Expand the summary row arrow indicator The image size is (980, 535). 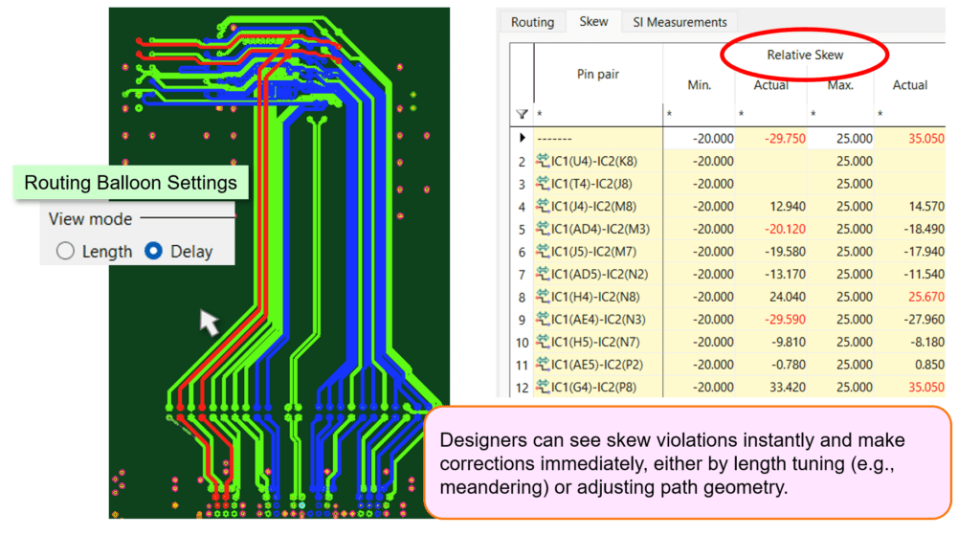pyautogui.click(x=523, y=138)
